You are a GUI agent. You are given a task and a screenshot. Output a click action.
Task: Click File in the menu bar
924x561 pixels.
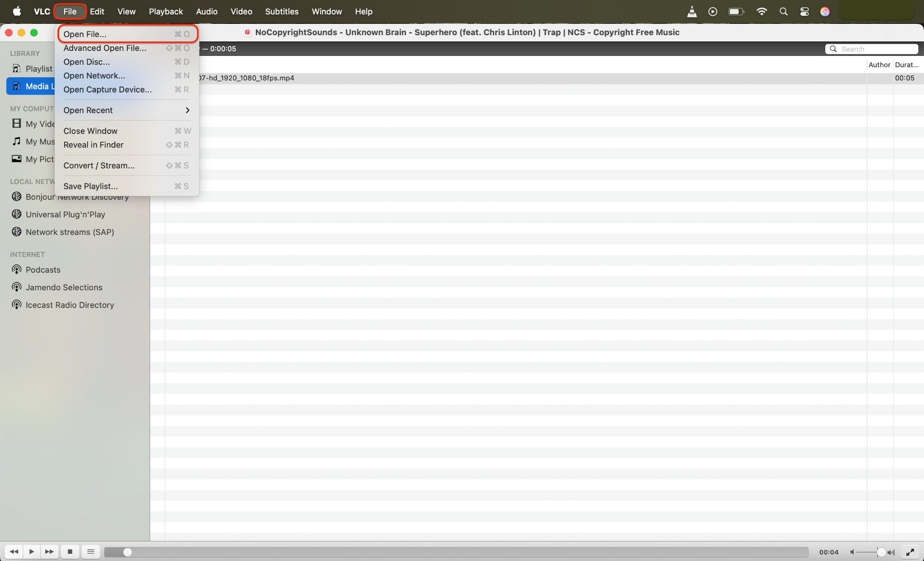click(70, 11)
